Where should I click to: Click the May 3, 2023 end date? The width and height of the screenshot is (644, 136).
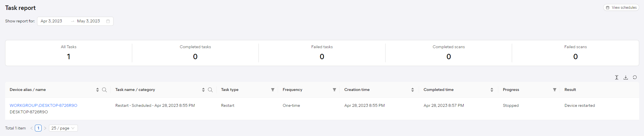pyautogui.click(x=88, y=21)
